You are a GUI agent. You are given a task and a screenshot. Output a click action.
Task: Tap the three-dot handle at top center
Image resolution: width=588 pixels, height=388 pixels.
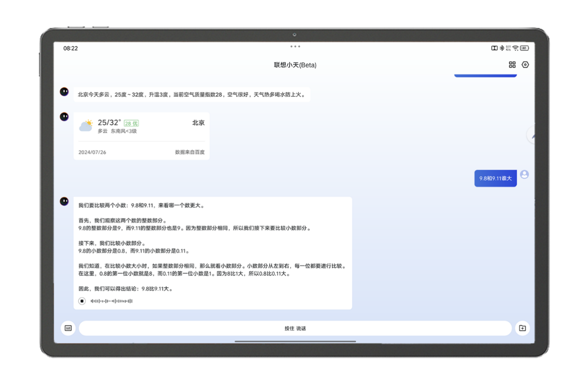click(295, 46)
